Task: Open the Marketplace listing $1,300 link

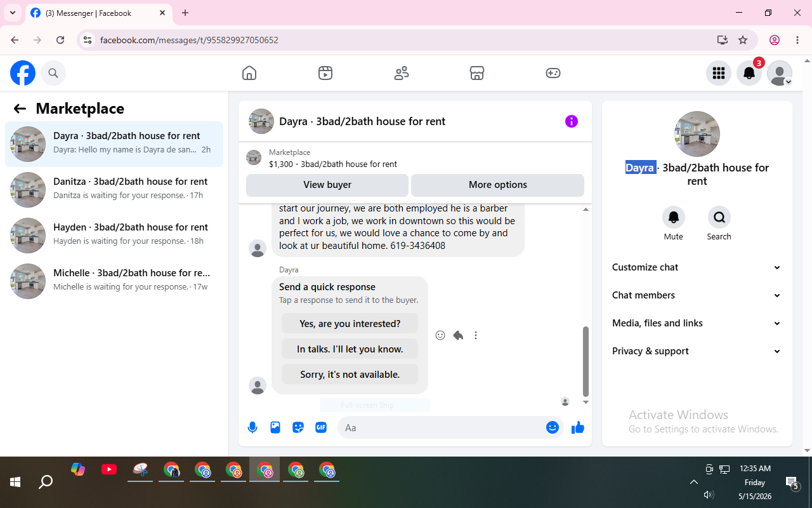Action: 333,164
